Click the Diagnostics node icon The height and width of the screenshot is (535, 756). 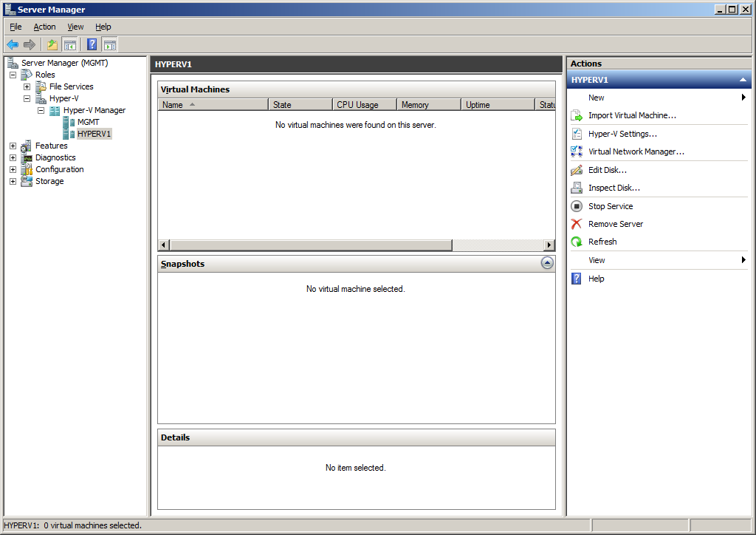pos(27,157)
